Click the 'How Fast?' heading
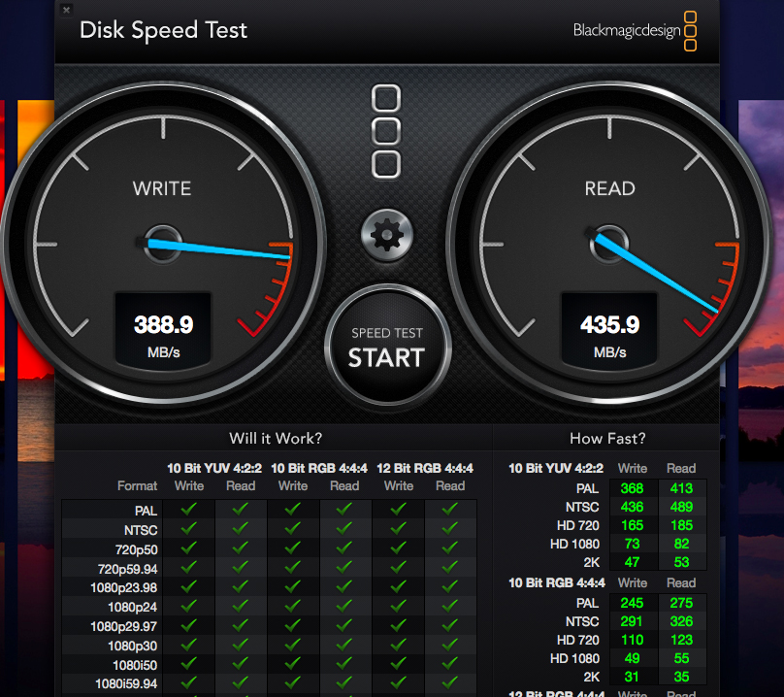Viewport: 784px width, 697px height. pyautogui.click(x=607, y=439)
